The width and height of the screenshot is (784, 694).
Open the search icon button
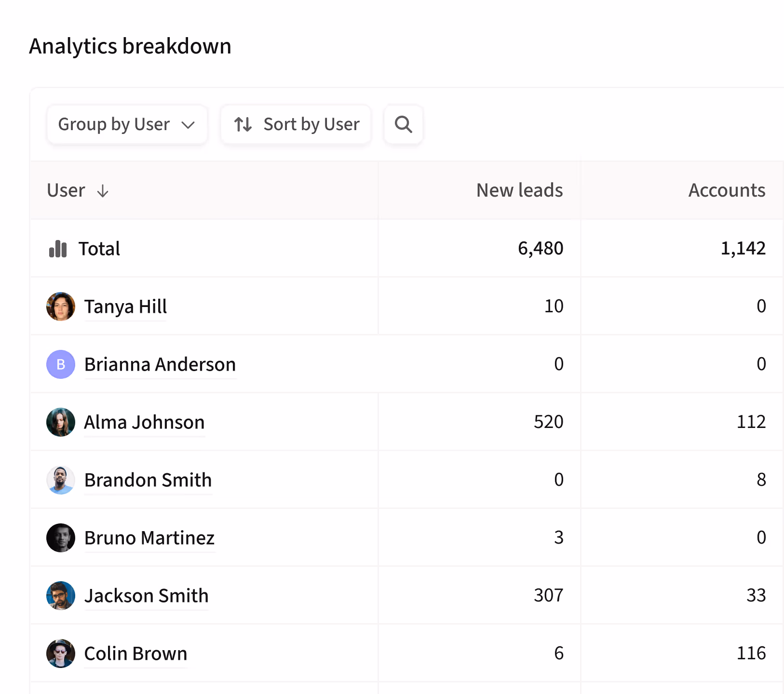(404, 124)
